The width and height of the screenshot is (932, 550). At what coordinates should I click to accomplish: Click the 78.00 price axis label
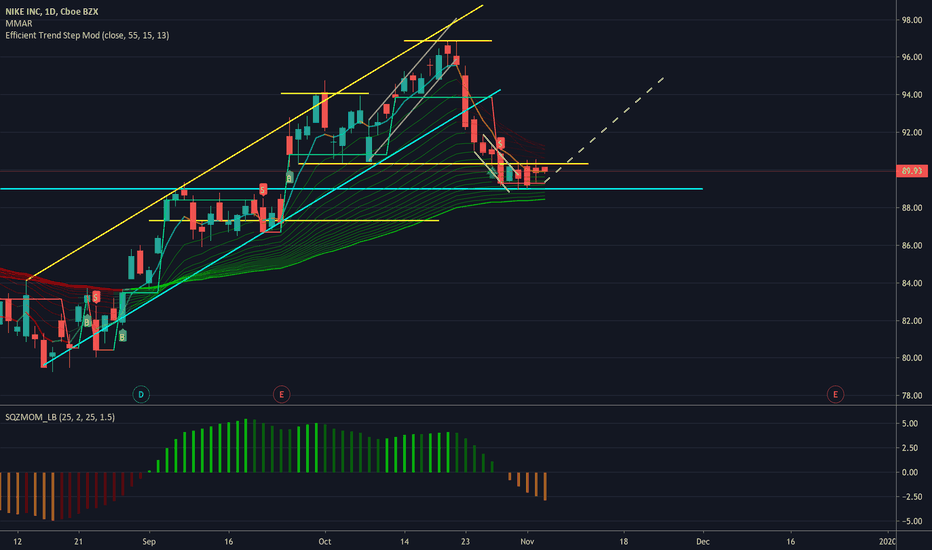[912, 395]
